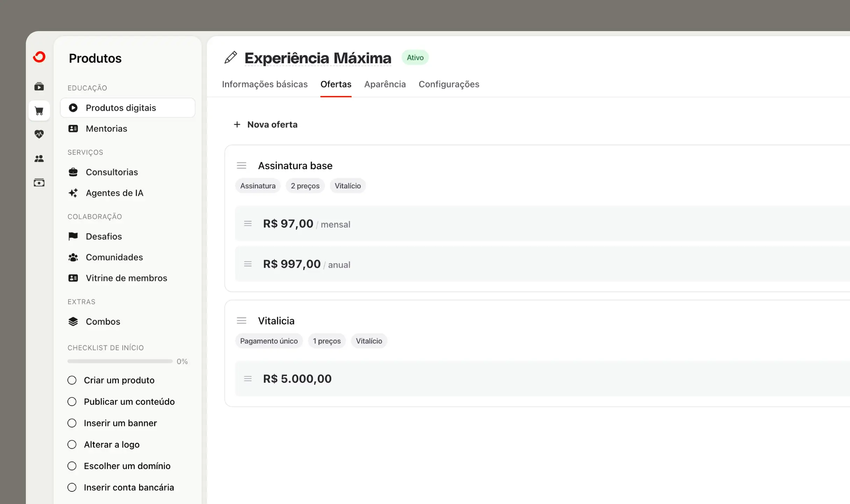Click the red logo icon in the rail
The width and height of the screenshot is (850, 504).
click(39, 57)
